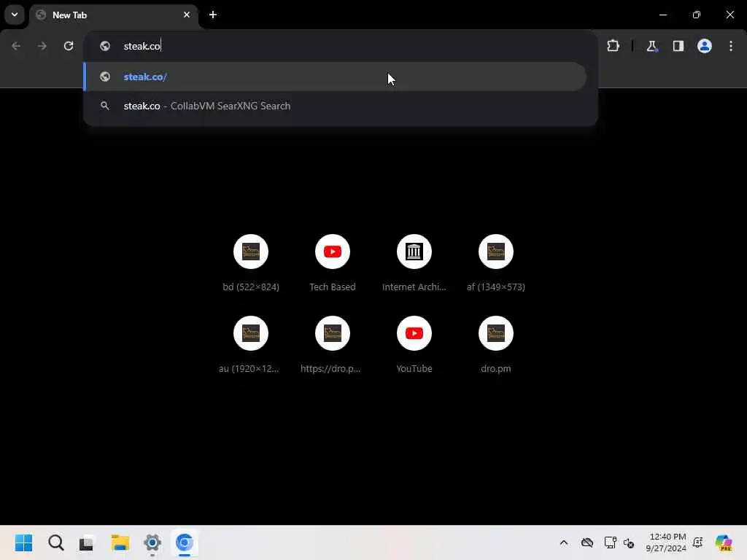747x560 pixels.
Task: Select the steak.co/ URL suggestion
Action: tap(335, 77)
